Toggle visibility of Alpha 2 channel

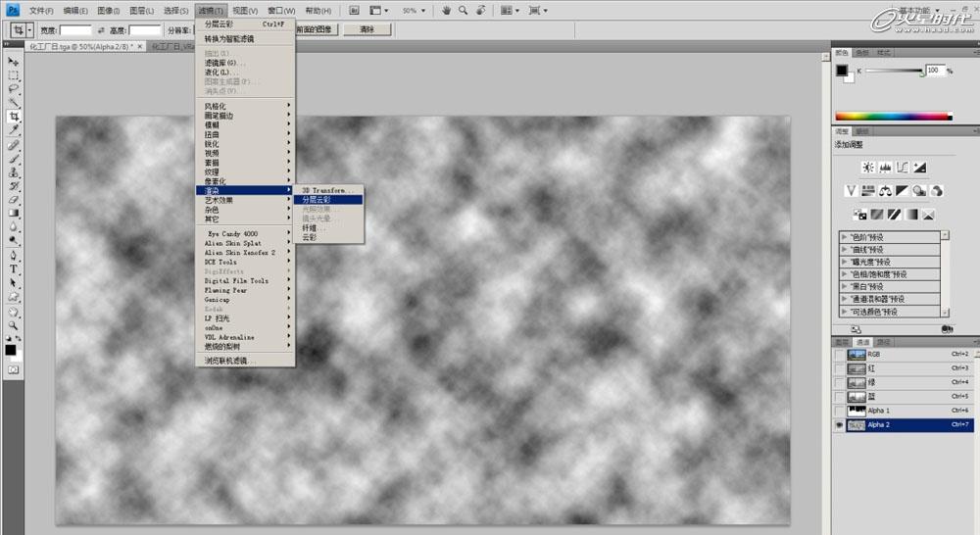840,425
